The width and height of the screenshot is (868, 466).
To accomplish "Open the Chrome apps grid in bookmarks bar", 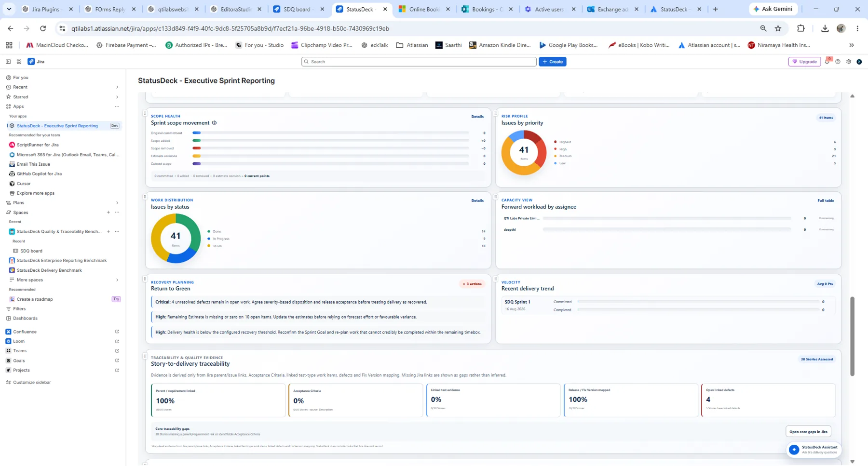I will click(x=9, y=45).
